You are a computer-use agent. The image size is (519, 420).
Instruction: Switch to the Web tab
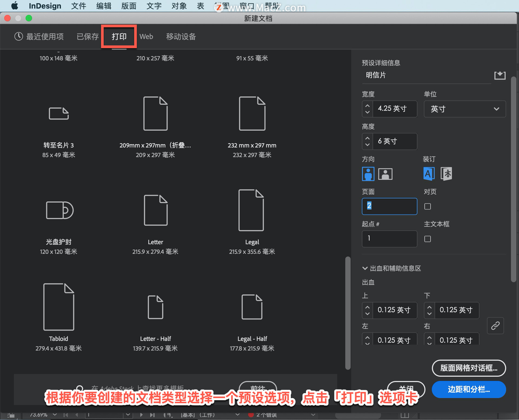coord(146,36)
